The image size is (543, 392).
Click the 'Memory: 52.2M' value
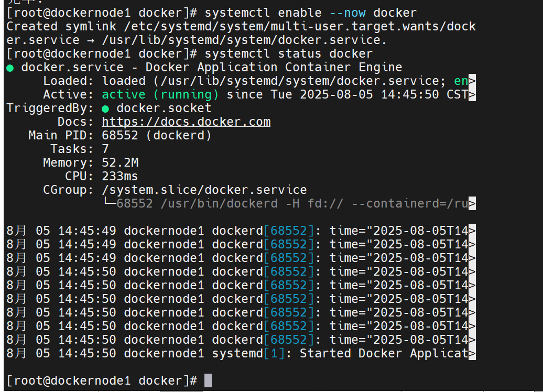(120, 162)
